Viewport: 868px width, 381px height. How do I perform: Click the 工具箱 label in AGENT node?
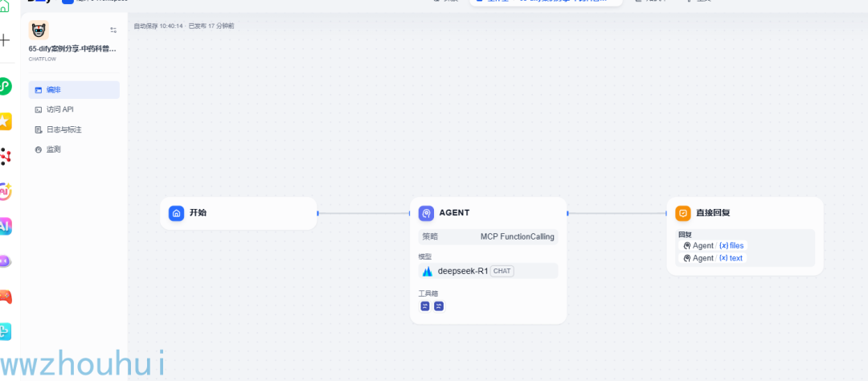coord(428,293)
